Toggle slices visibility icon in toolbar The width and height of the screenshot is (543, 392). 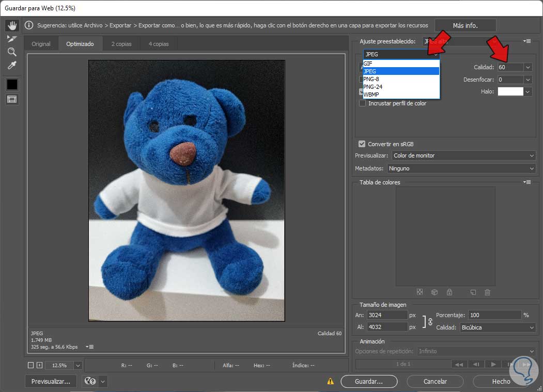coord(12,99)
